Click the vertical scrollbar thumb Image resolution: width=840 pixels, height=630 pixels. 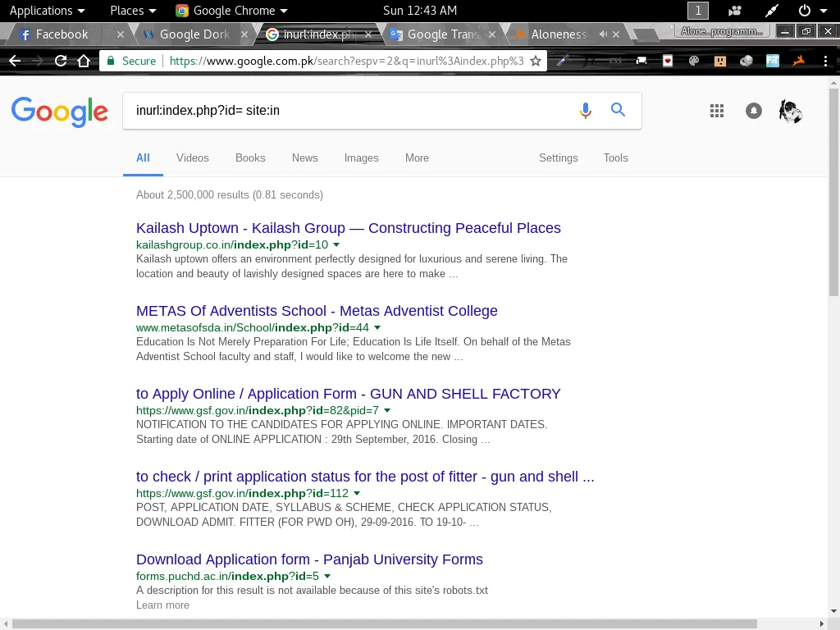click(833, 192)
